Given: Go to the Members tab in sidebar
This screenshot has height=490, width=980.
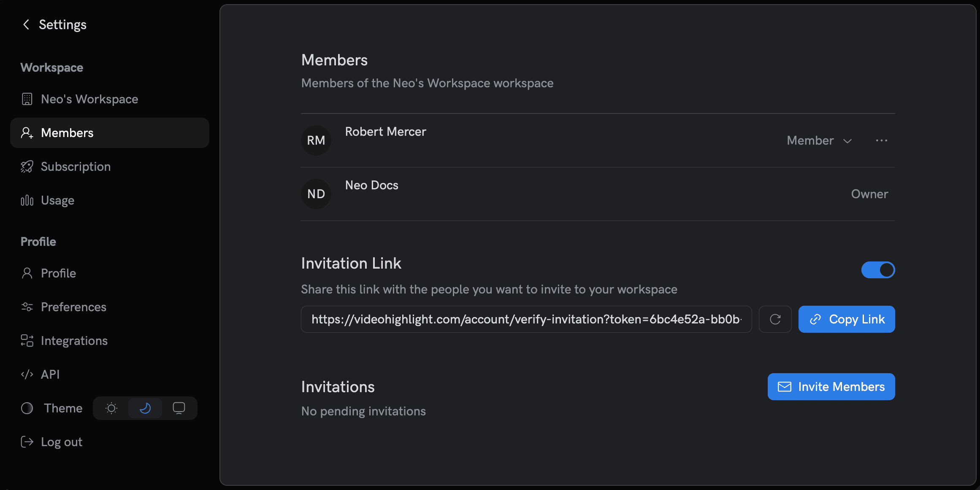Looking at the screenshot, I should [x=67, y=133].
